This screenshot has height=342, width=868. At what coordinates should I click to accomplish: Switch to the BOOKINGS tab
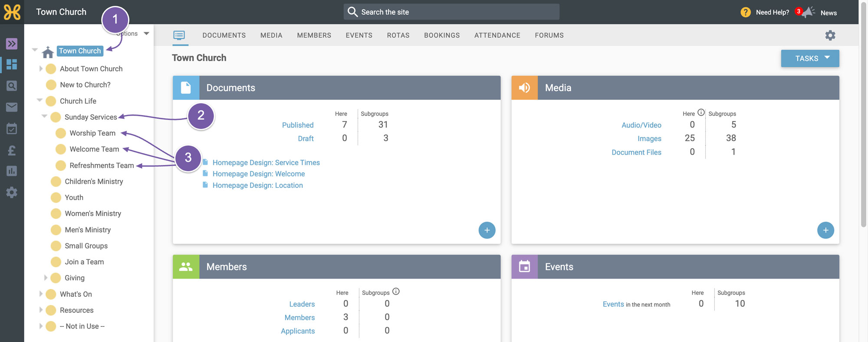point(442,35)
